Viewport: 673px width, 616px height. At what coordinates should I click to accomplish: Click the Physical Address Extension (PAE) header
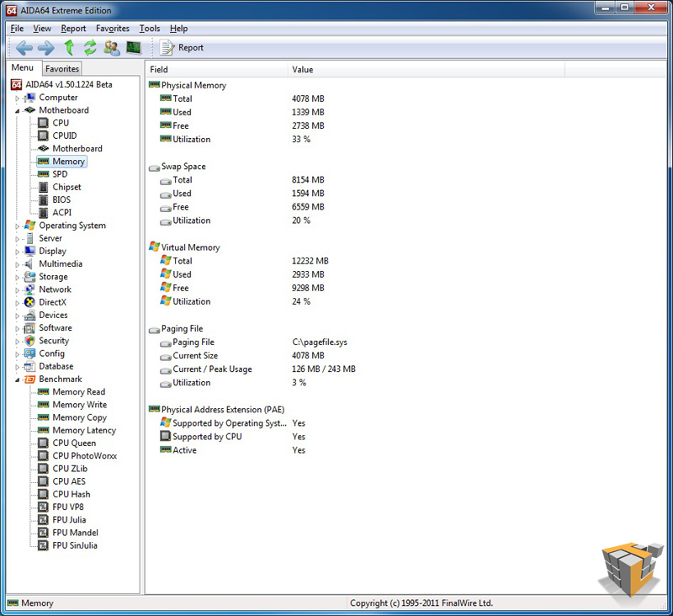pyautogui.click(x=217, y=410)
